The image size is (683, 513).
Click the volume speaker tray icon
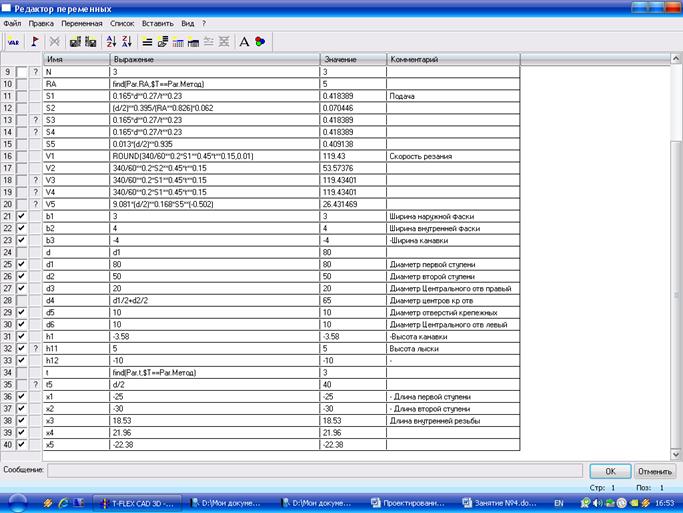click(x=598, y=503)
